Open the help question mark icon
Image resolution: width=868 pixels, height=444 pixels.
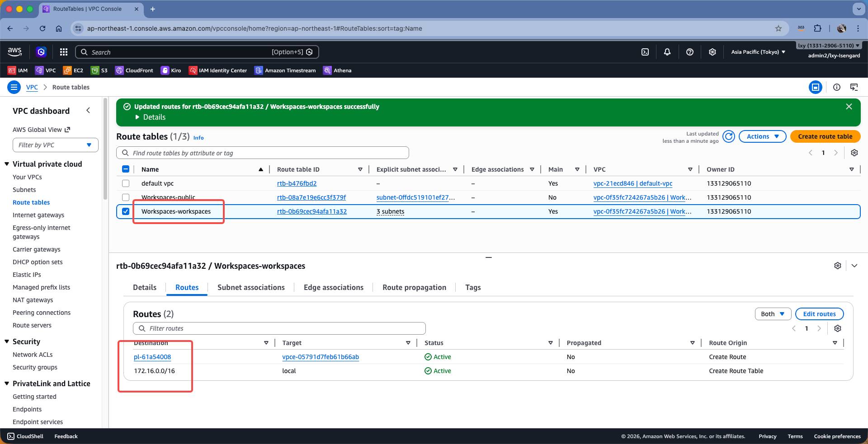coord(690,52)
